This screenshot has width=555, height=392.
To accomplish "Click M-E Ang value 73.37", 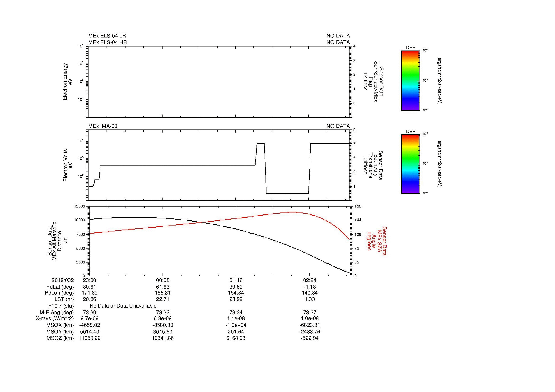I will coord(310,313).
